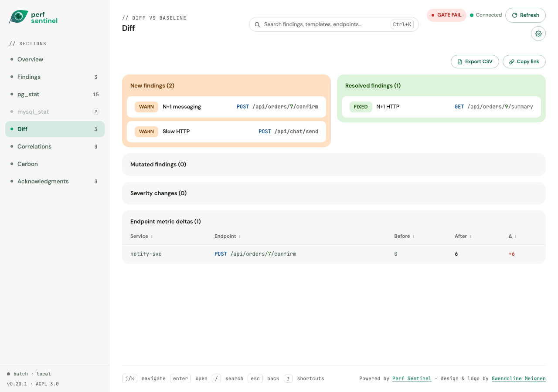The height and width of the screenshot is (392, 558).
Task: Open the Perf Sentinel footer link
Action: [x=412, y=378]
